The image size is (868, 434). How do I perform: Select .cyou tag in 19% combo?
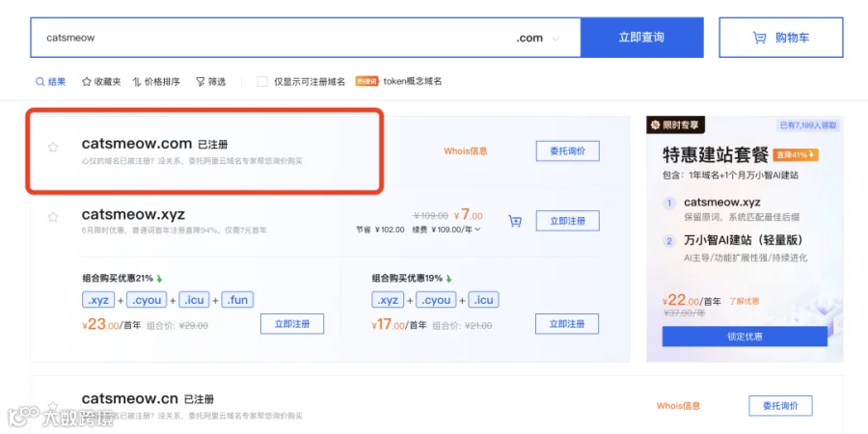(436, 300)
